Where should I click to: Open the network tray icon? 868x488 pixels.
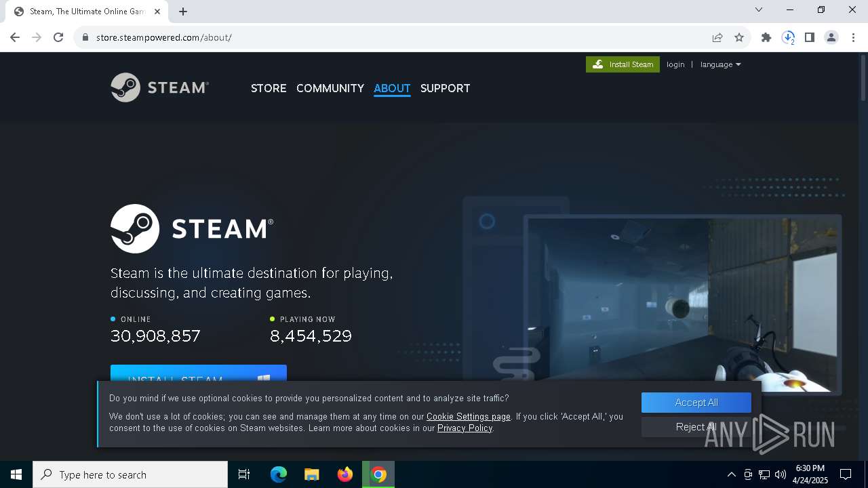764,474
